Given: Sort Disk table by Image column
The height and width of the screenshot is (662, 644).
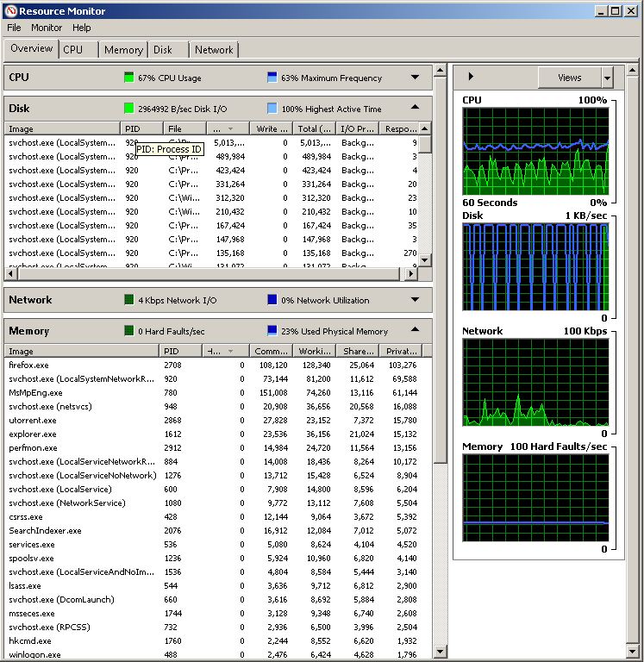Looking at the screenshot, I should point(62,128).
